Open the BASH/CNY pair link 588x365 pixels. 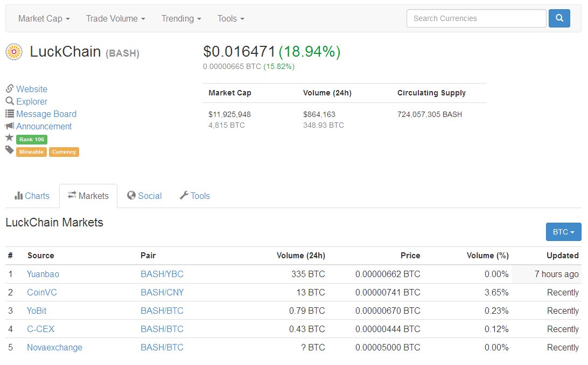click(162, 292)
